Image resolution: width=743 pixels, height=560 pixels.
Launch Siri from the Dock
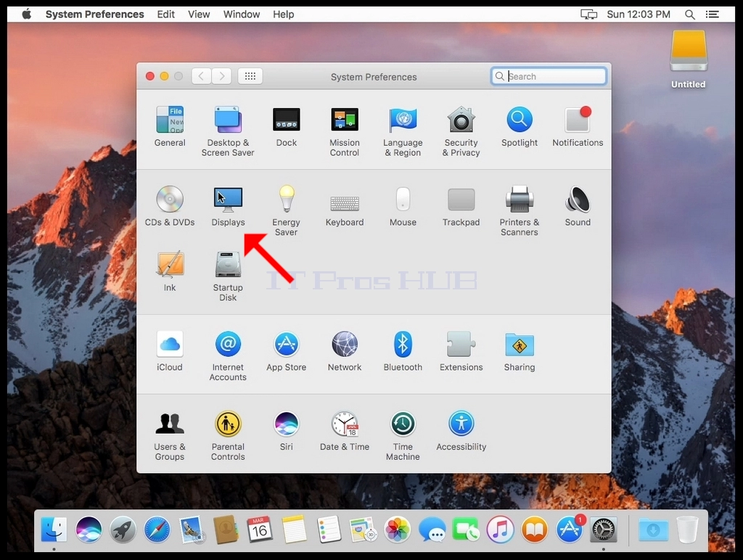pos(89,530)
